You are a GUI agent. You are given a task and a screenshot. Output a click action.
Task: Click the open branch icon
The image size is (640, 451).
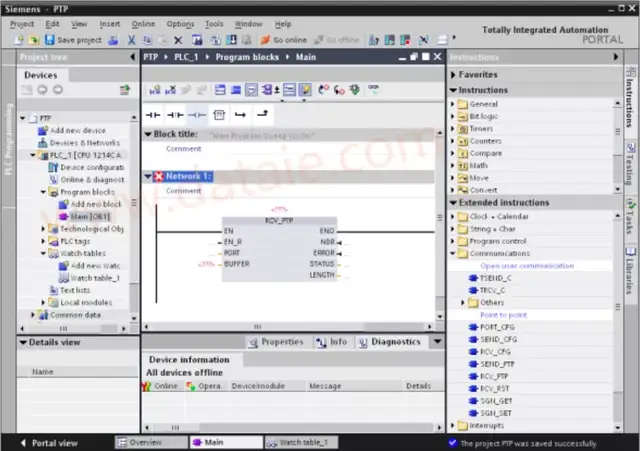tap(240, 114)
